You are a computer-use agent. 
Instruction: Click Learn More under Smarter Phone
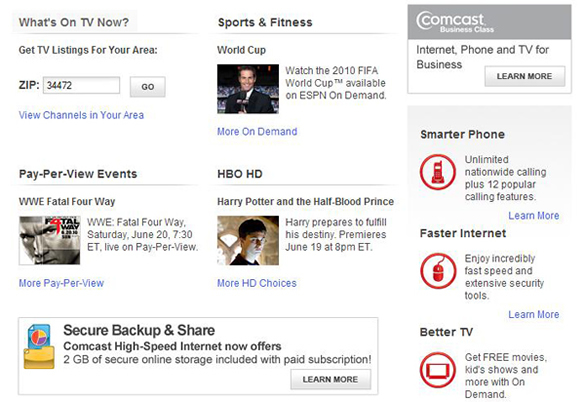tap(534, 215)
